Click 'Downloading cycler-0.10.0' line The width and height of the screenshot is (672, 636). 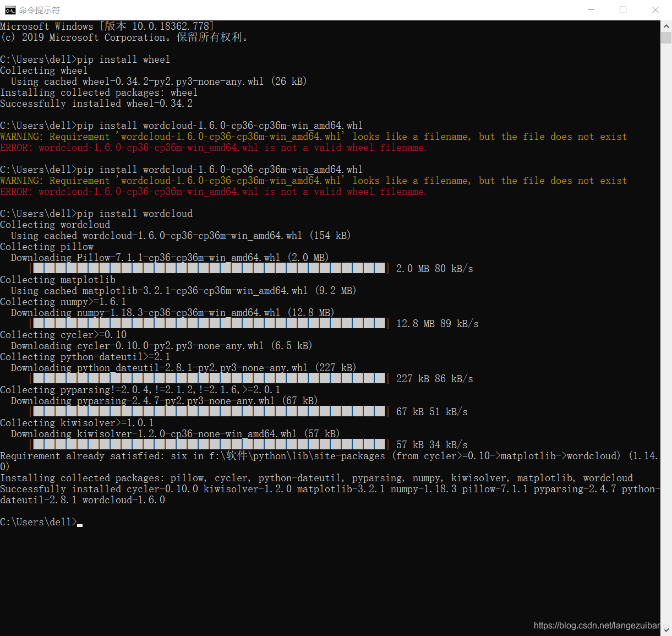click(x=161, y=346)
